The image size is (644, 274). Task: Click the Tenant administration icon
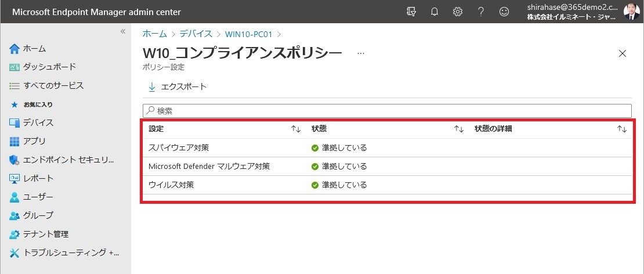click(15, 235)
